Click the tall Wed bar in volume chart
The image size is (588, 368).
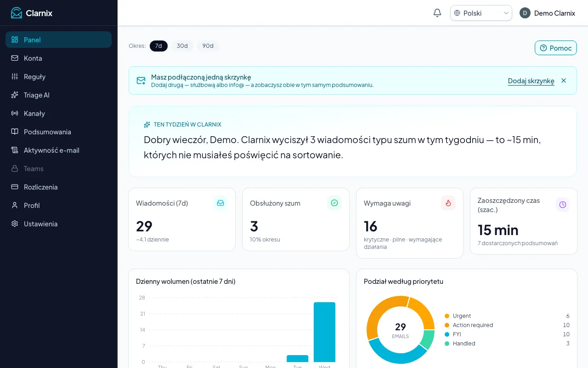(x=324, y=332)
